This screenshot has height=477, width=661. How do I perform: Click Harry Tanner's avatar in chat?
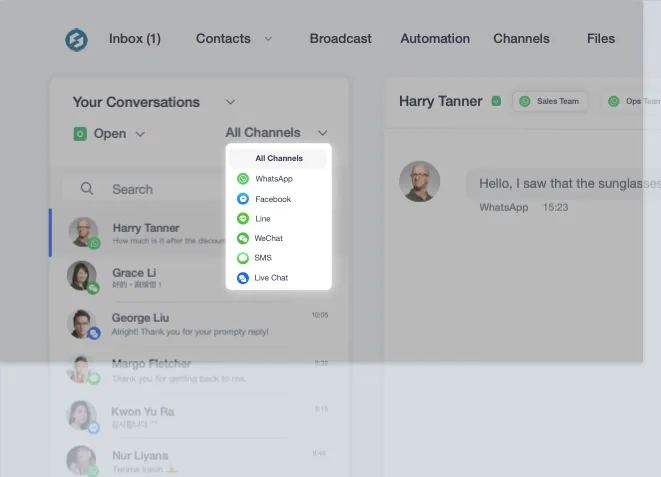click(x=419, y=181)
